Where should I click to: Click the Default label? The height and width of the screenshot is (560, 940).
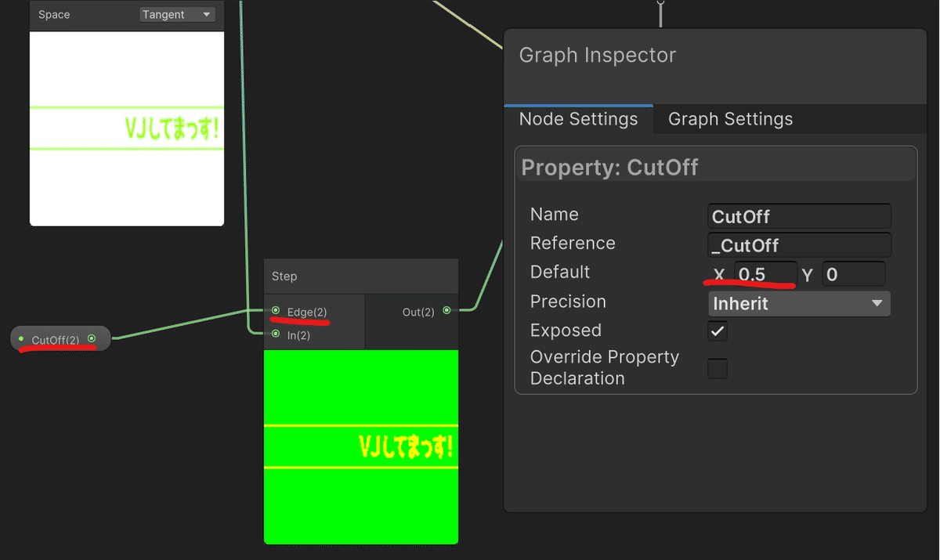560,273
